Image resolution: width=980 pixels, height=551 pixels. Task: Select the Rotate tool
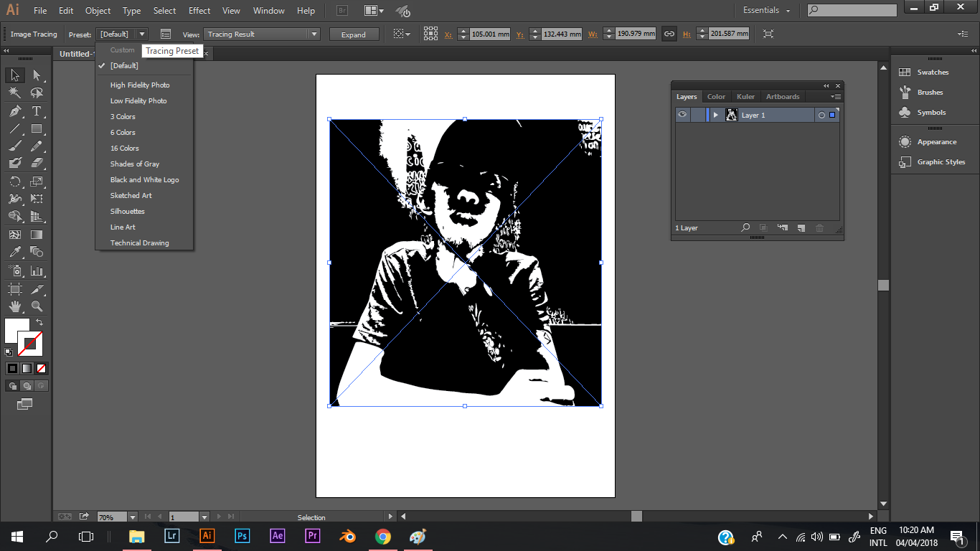point(15,182)
